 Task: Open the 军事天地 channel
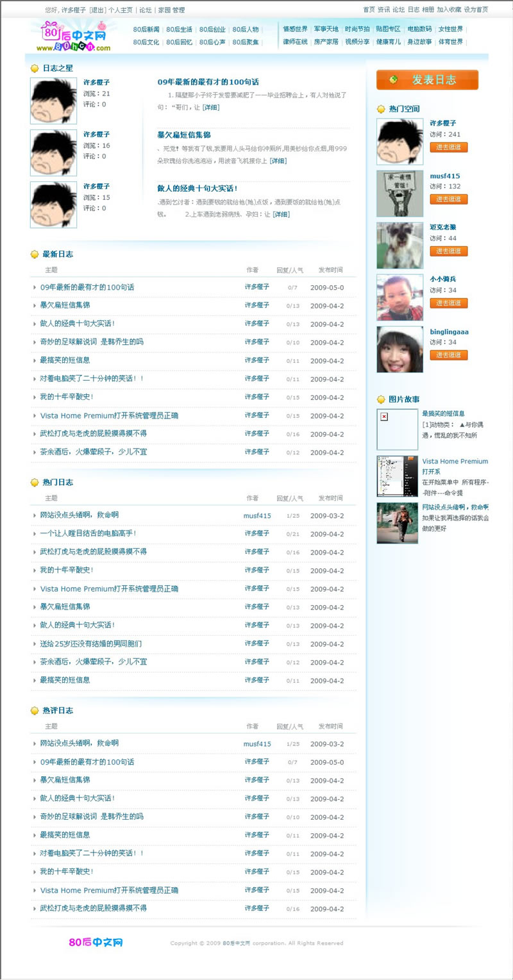click(x=326, y=29)
